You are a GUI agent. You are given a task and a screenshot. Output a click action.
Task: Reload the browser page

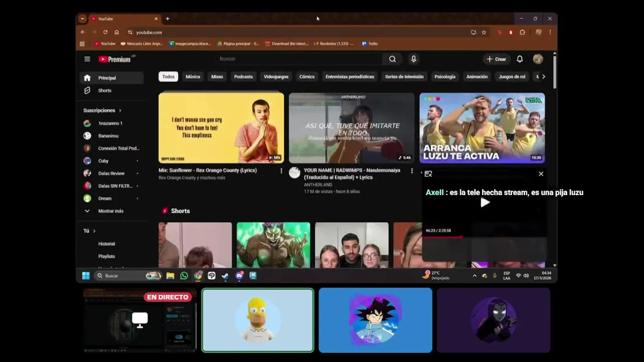click(x=105, y=32)
